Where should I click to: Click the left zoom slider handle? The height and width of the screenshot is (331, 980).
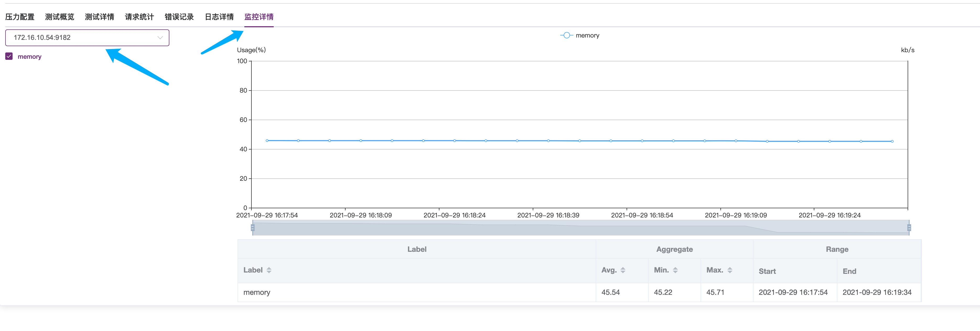tap(253, 227)
